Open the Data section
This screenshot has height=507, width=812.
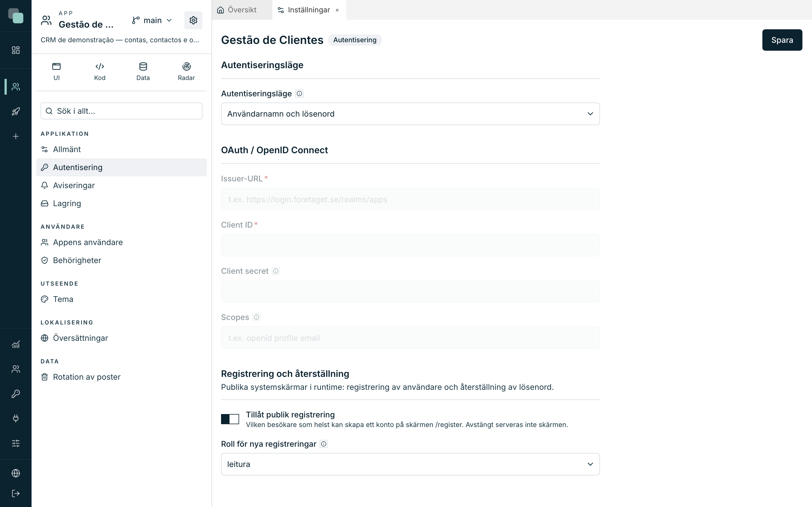[143, 72]
